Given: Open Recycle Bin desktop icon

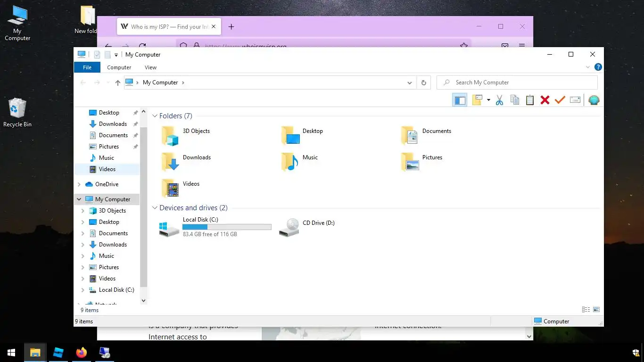Looking at the screenshot, I should point(17,112).
